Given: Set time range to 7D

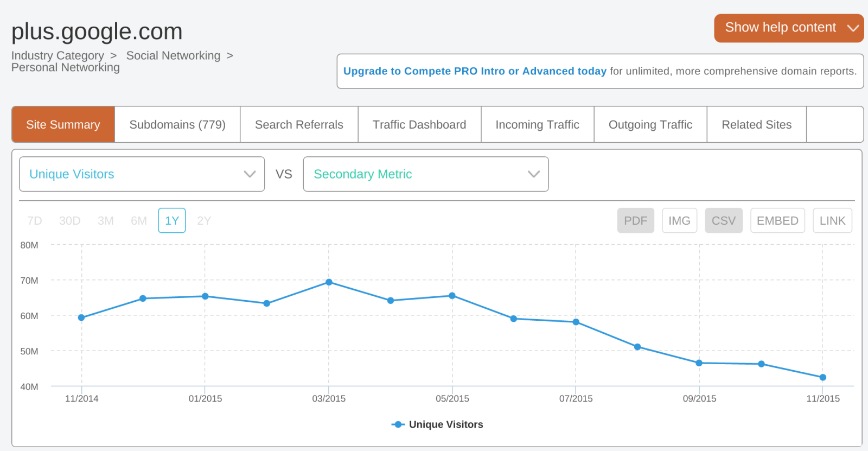Looking at the screenshot, I should pyautogui.click(x=34, y=221).
